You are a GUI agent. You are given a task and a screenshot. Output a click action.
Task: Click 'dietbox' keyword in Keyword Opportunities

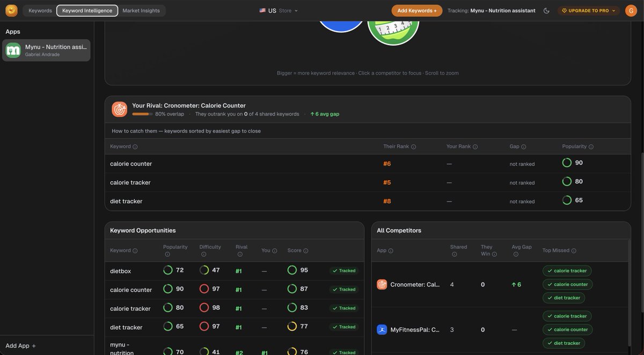[x=120, y=271]
